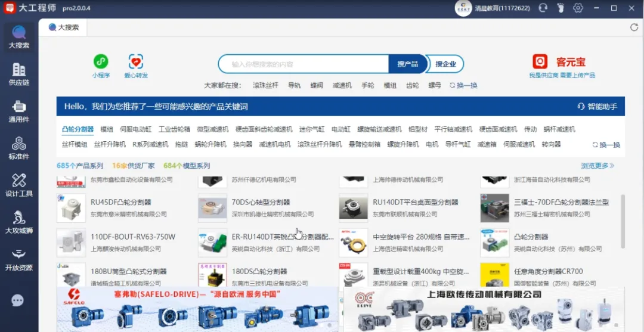
Task: Click 684个模型系列 count
Action: coord(187,166)
